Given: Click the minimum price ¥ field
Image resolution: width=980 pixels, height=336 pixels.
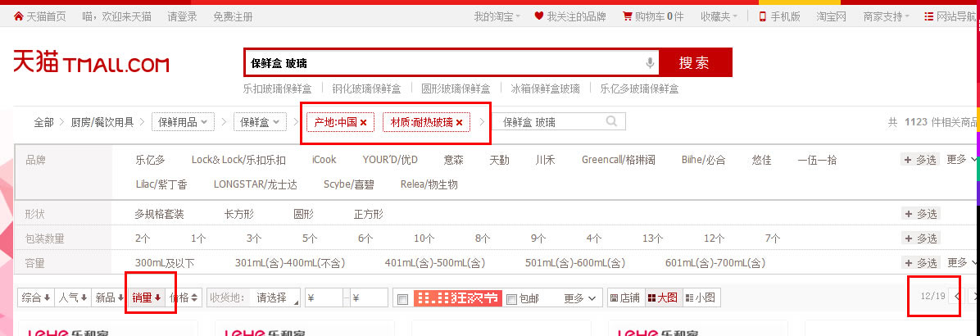Looking at the screenshot, I should (x=324, y=298).
